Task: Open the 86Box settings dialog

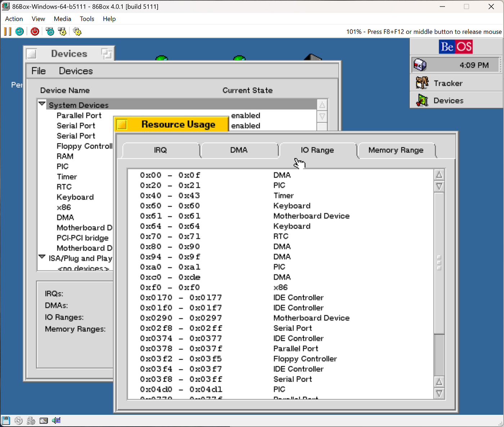Action: pyautogui.click(x=77, y=31)
